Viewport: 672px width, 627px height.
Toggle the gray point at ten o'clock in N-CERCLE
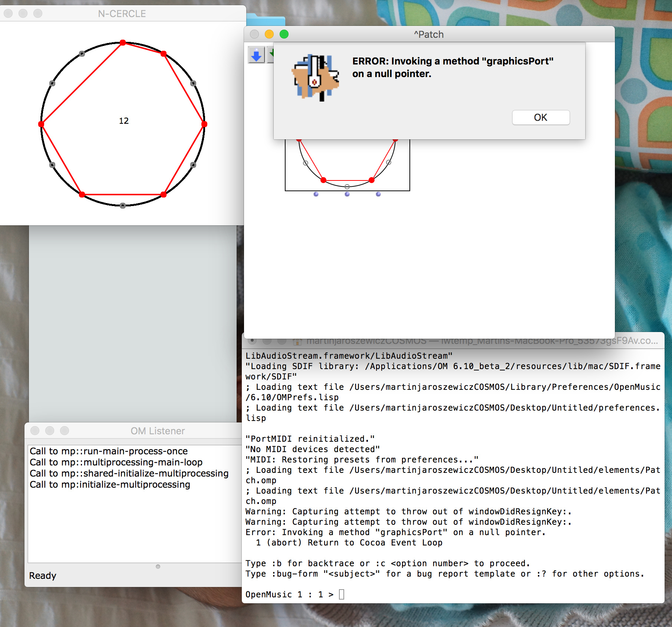pos(52,83)
